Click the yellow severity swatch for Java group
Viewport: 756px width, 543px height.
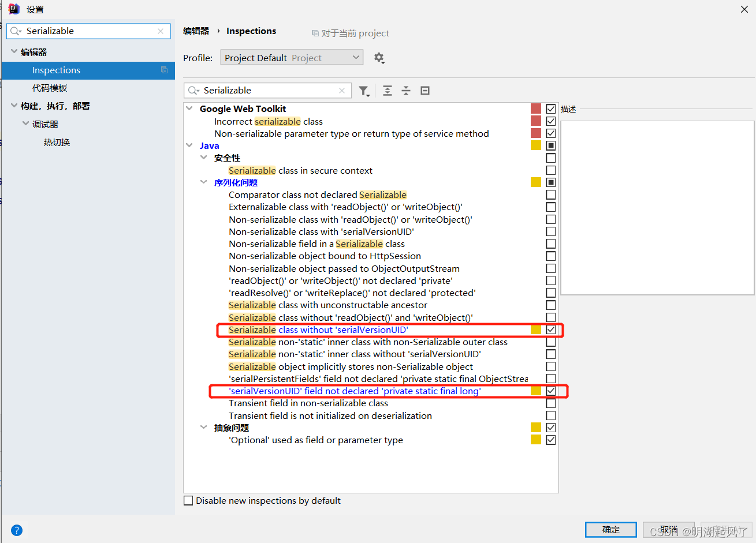point(535,145)
